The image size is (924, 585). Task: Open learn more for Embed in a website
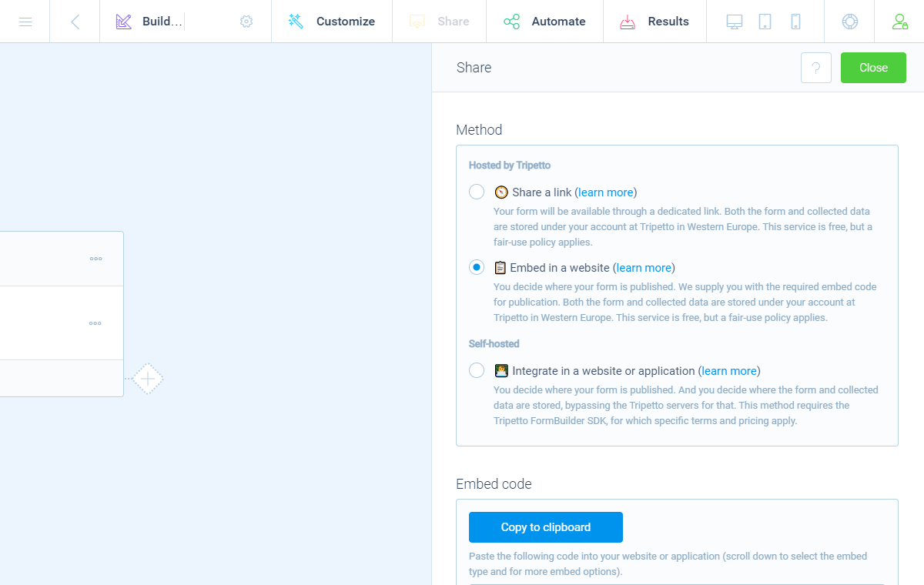[x=644, y=268]
